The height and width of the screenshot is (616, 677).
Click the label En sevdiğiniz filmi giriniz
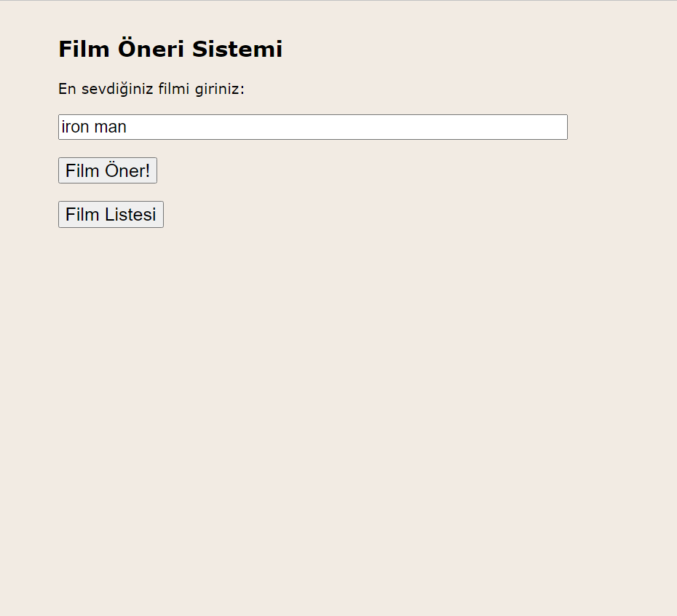[151, 89]
